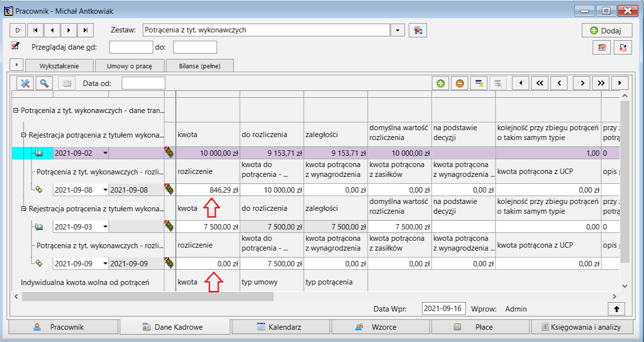Collapse first Rejestracja potrącenia z tytułem node
This screenshot has height=342, width=644.
[24, 135]
